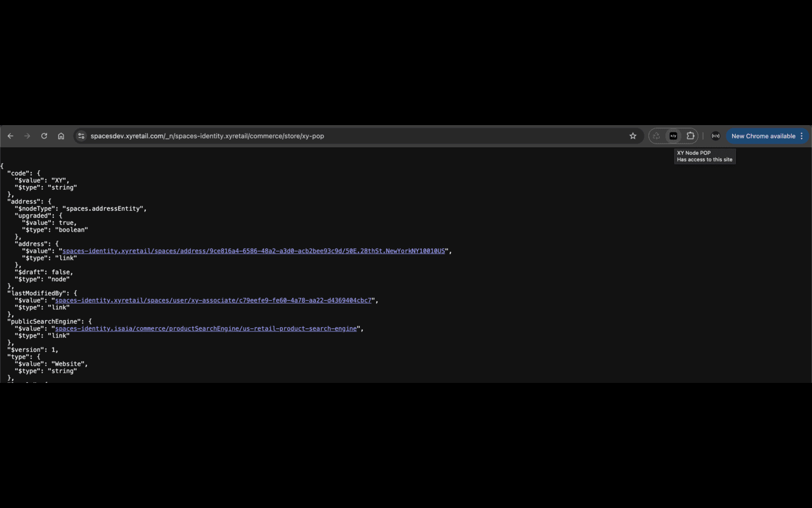
Task: Open the XY Node POP extension
Action: click(x=673, y=136)
